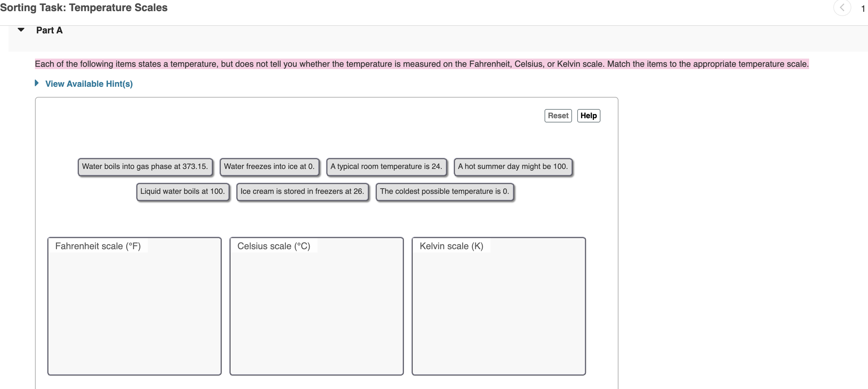
Task: Select the 'Water boils into gas phase at 373.15' tile
Action: pos(145,166)
